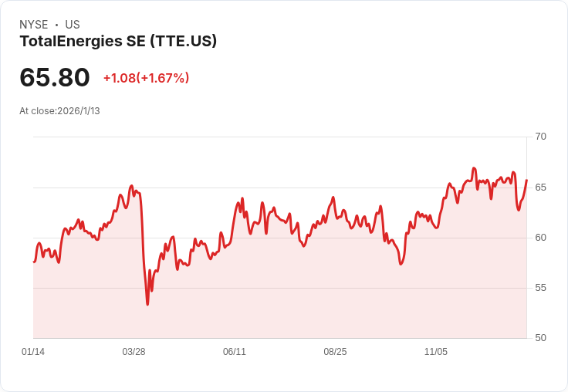The width and height of the screenshot is (568, 392).
Task: Click the 70 price axis label
Action: tap(540, 137)
